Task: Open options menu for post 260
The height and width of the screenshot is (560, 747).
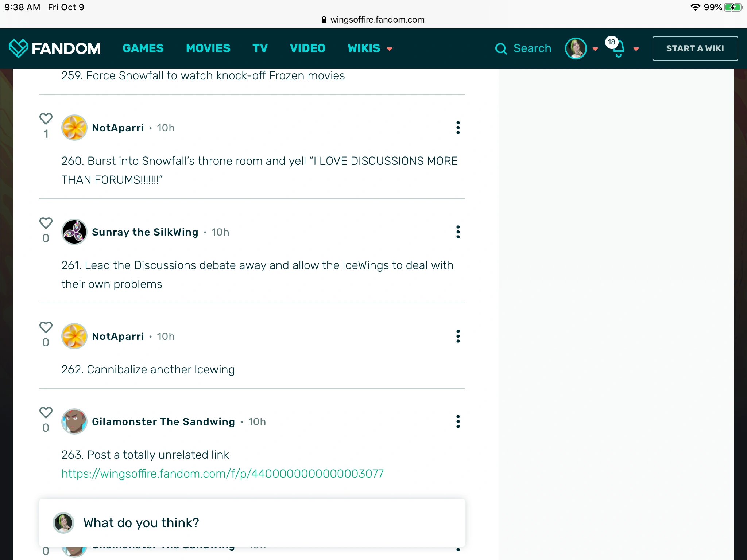Action: (x=458, y=128)
